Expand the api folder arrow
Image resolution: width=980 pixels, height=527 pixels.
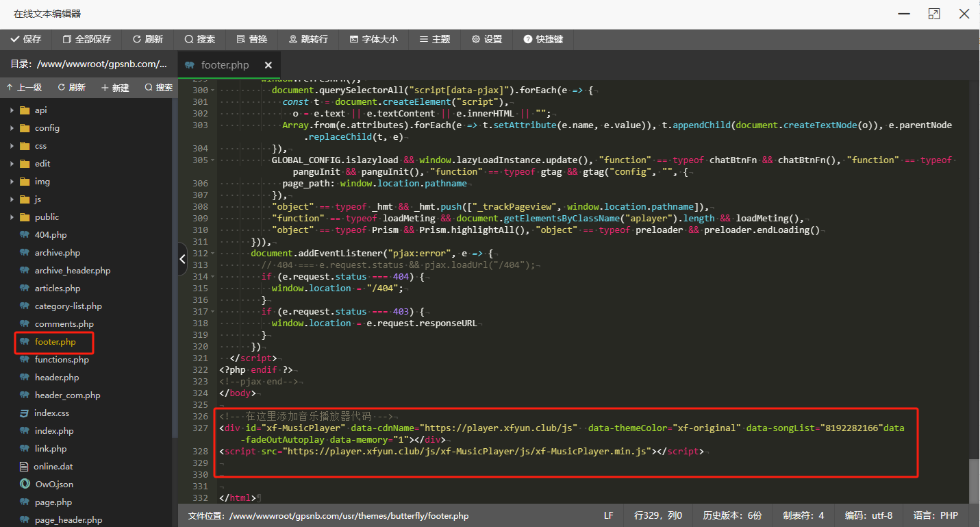point(12,110)
